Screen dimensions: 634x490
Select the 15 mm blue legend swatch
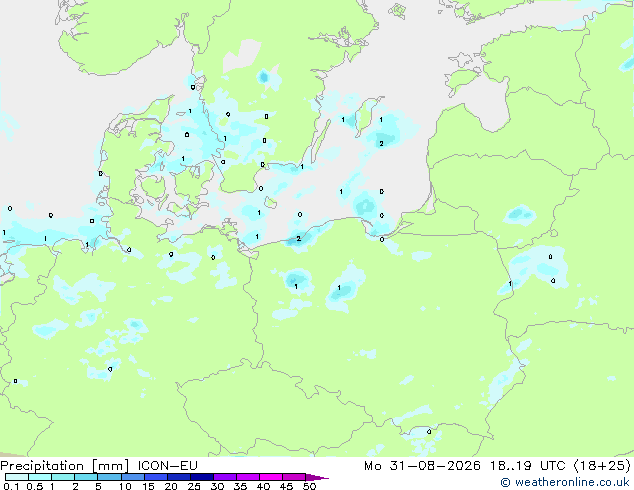click(x=155, y=477)
